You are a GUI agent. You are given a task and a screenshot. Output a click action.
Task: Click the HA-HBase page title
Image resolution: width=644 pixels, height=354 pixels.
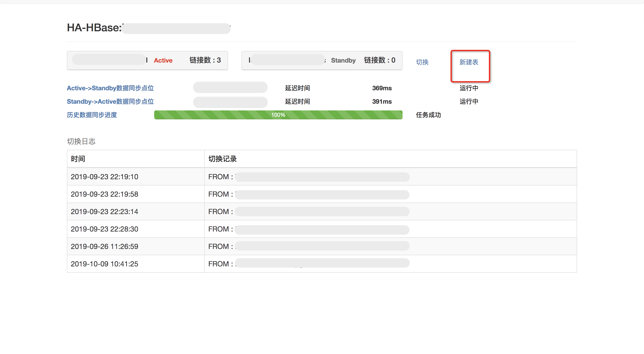click(x=149, y=28)
